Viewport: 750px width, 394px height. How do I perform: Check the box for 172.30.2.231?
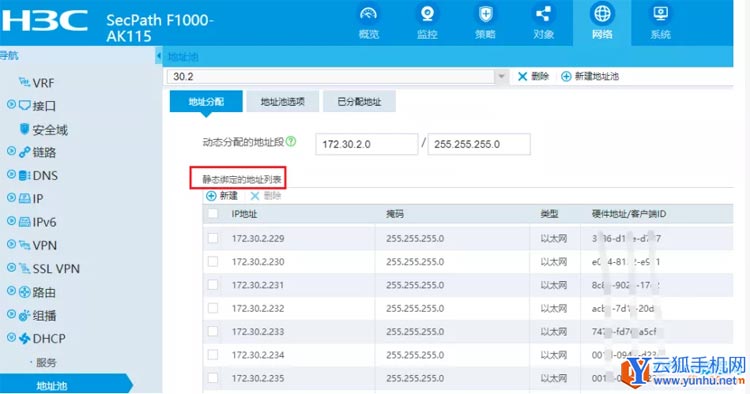click(x=213, y=285)
